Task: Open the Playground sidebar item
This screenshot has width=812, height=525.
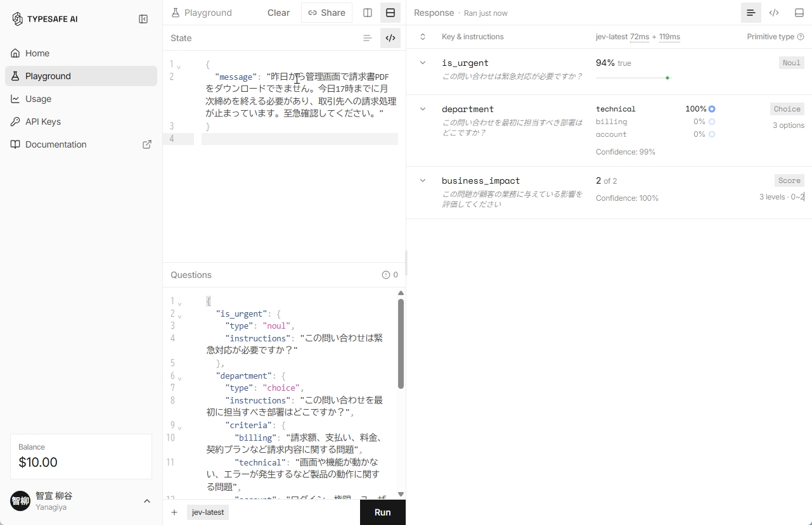Action: pos(81,76)
